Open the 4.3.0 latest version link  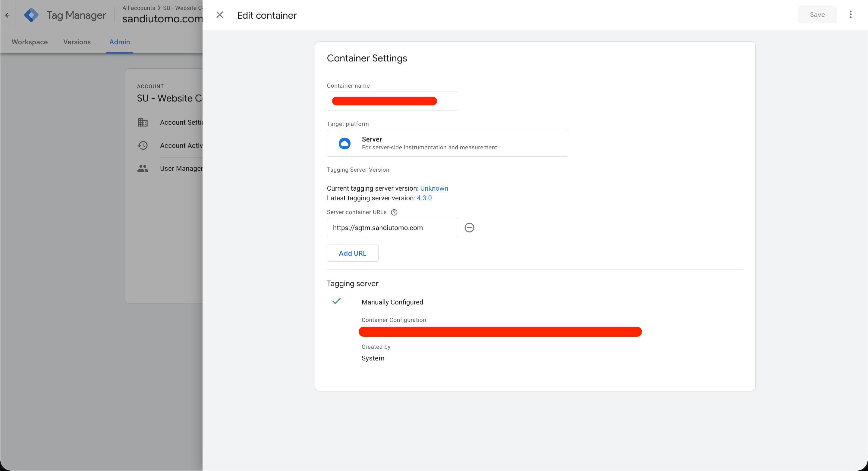424,198
